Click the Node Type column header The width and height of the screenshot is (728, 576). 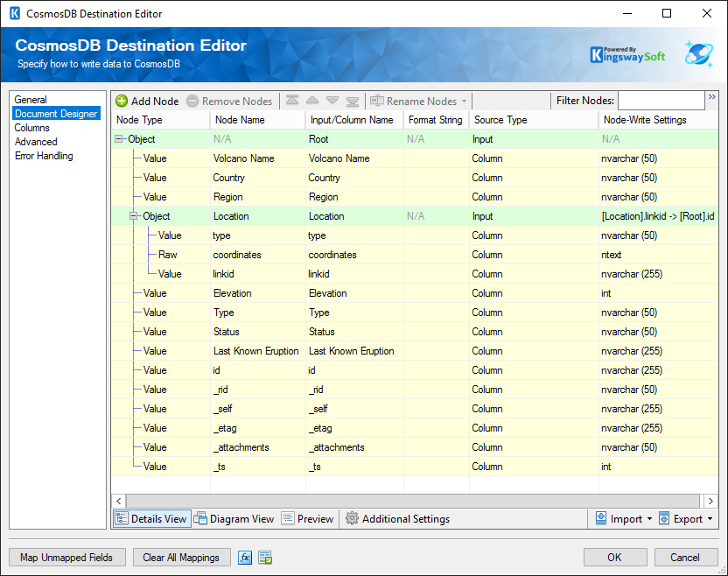[x=161, y=120]
